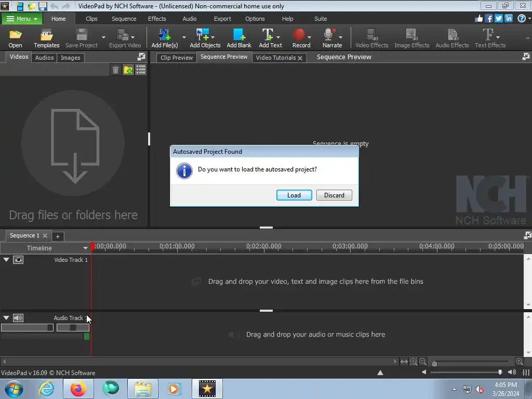The image size is (532, 399).
Task: Close the Sequence 1 tab
Action: coord(45,235)
